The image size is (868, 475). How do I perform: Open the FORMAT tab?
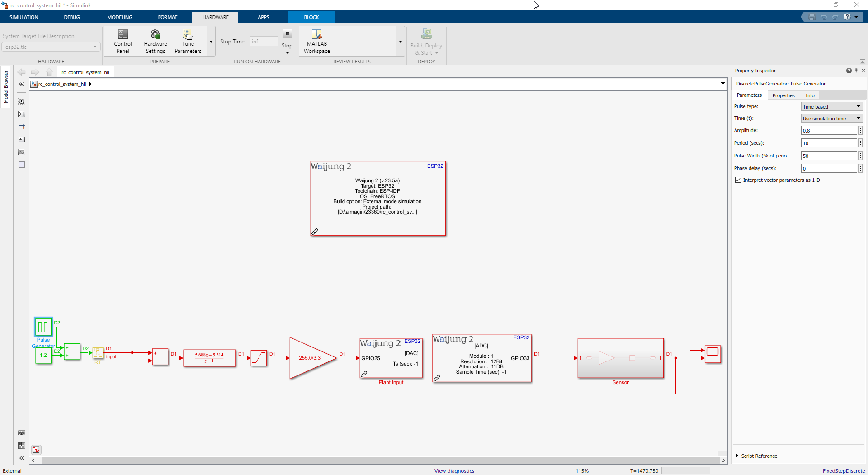coord(168,17)
